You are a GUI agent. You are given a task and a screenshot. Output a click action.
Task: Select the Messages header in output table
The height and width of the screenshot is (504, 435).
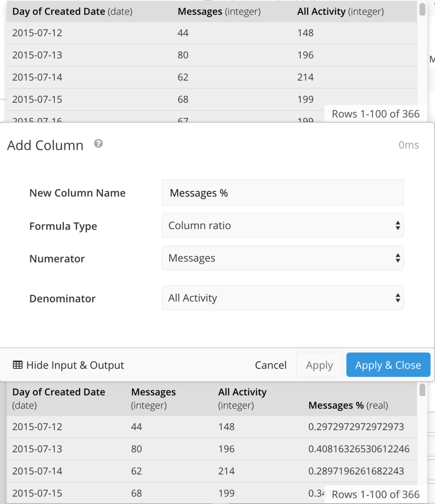tap(153, 399)
